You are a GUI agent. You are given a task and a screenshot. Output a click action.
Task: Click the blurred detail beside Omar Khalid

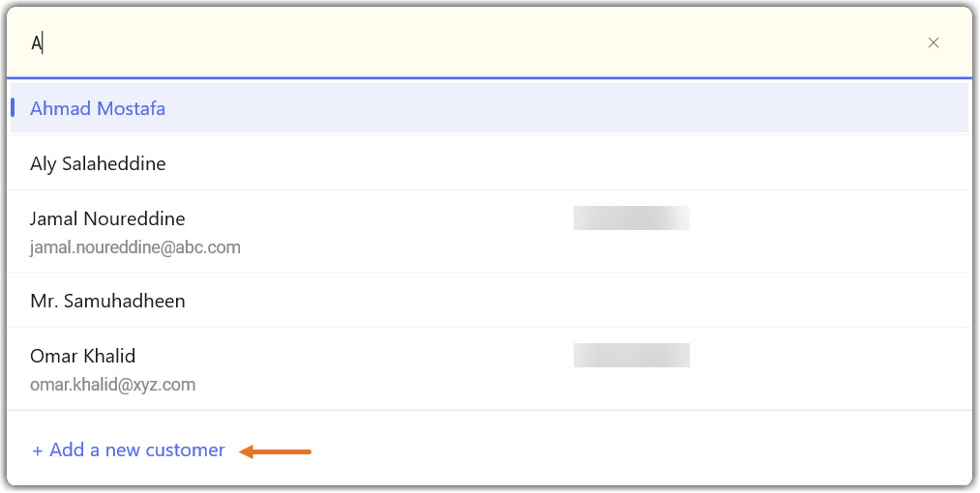[x=631, y=355]
